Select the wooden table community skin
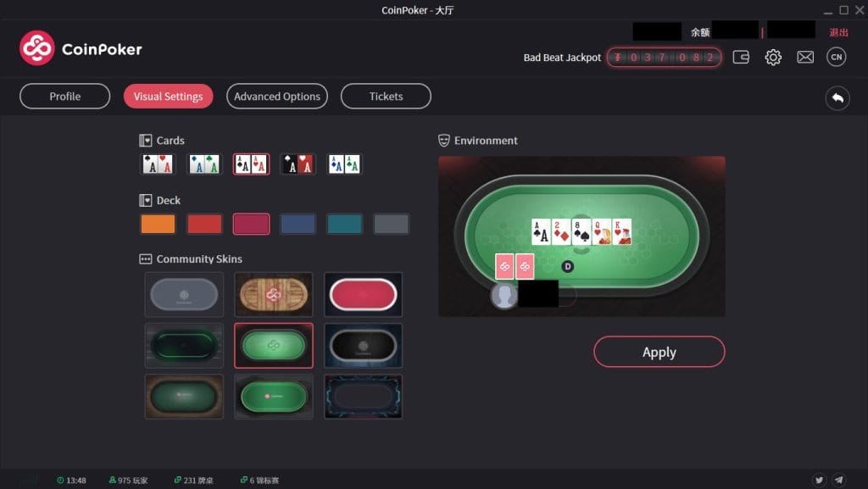The height and width of the screenshot is (489, 868). [x=274, y=294]
